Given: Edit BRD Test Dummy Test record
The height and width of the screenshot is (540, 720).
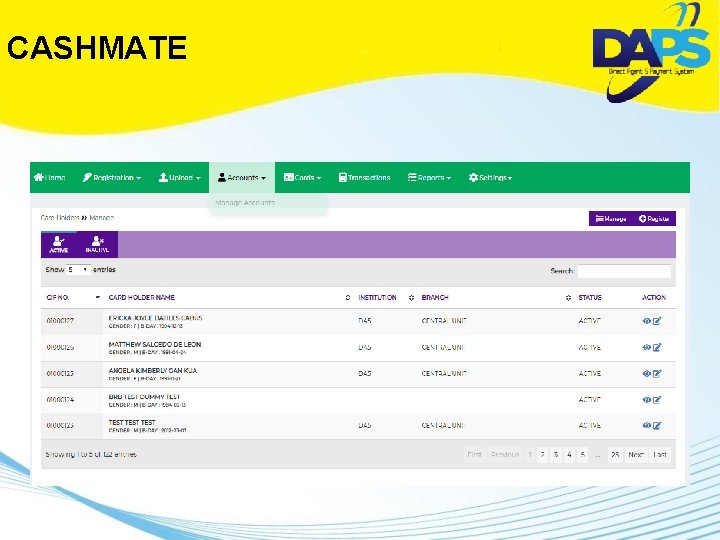Looking at the screenshot, I should [657, 400].
